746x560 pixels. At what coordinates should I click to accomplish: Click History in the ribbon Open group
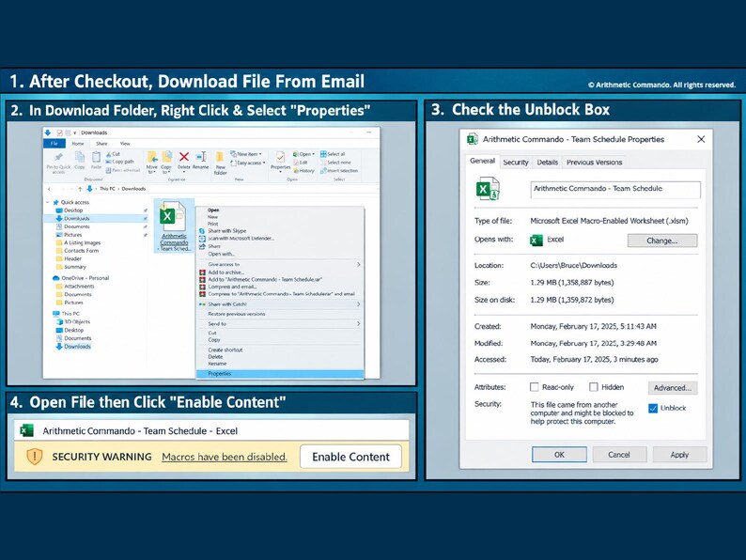pyautogui.click(x=303, y=170)
